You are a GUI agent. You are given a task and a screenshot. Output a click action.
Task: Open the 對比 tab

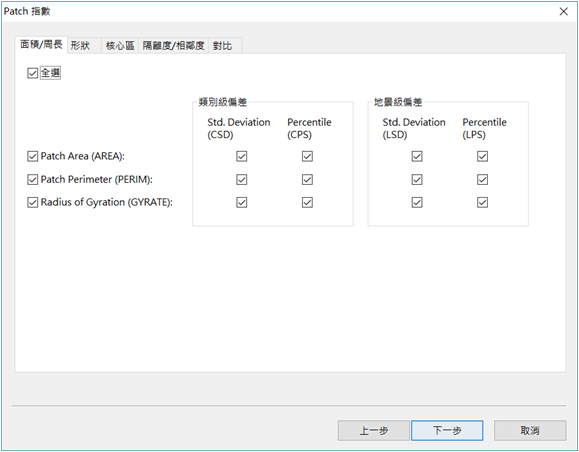pos(226,46)
